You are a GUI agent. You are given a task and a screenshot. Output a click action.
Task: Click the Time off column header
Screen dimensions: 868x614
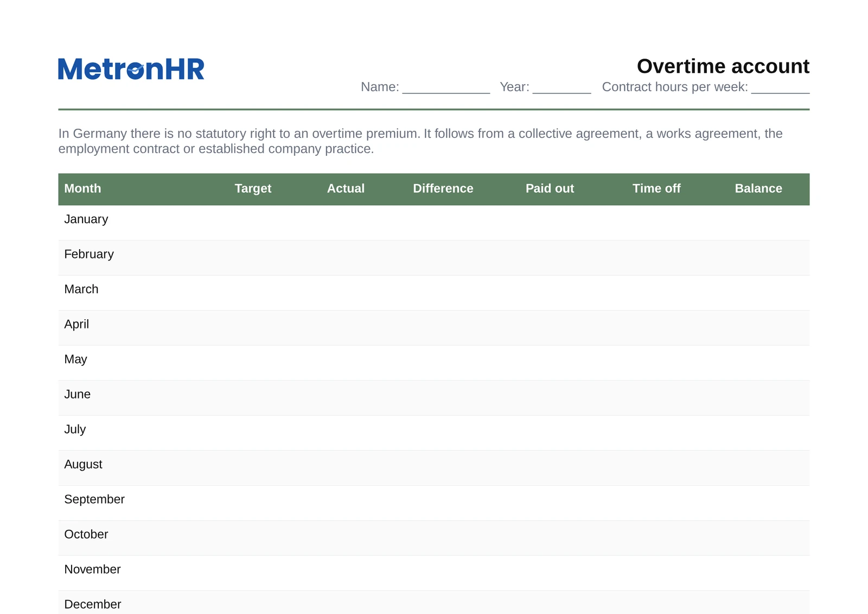[656, 188]
